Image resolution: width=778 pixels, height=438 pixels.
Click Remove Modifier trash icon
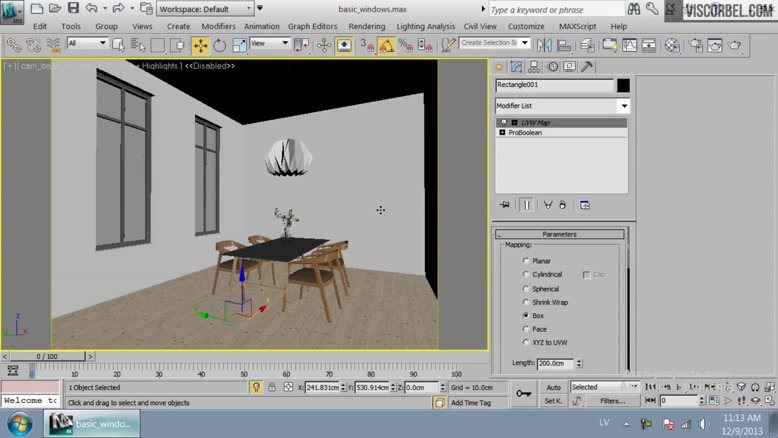(x=563, y=205)
